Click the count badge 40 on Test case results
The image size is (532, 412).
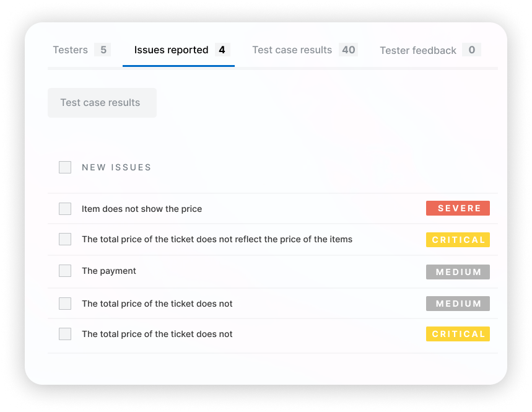(x=349, y=50)
